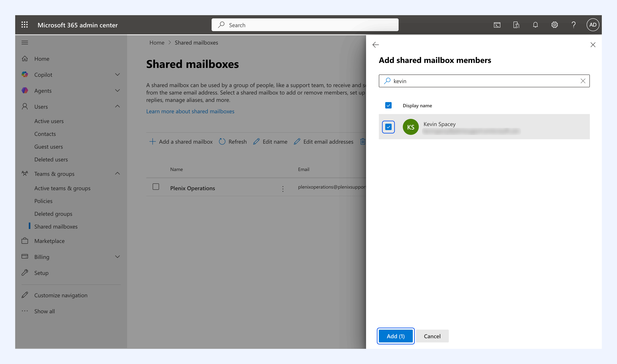Image resolution: width=617 pixels, height=364 pixels.
Task: Clear the kevin search text
Action: point(583,81)
